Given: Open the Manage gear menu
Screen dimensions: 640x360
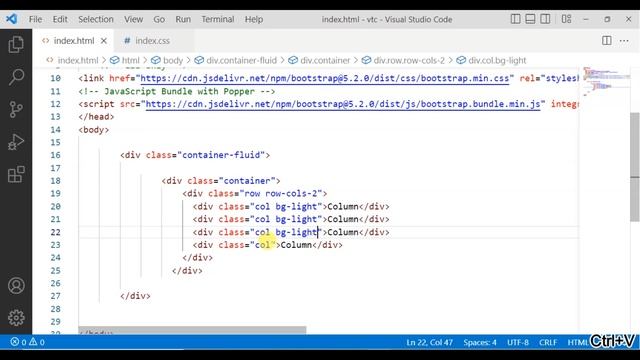Looking at the screenshot, I should tap(16, 318).
